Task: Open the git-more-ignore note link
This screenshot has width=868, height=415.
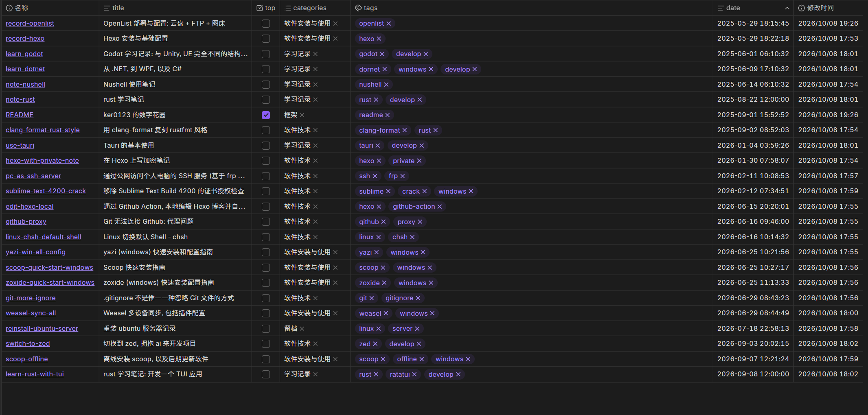Action: [x=31, y=298]
